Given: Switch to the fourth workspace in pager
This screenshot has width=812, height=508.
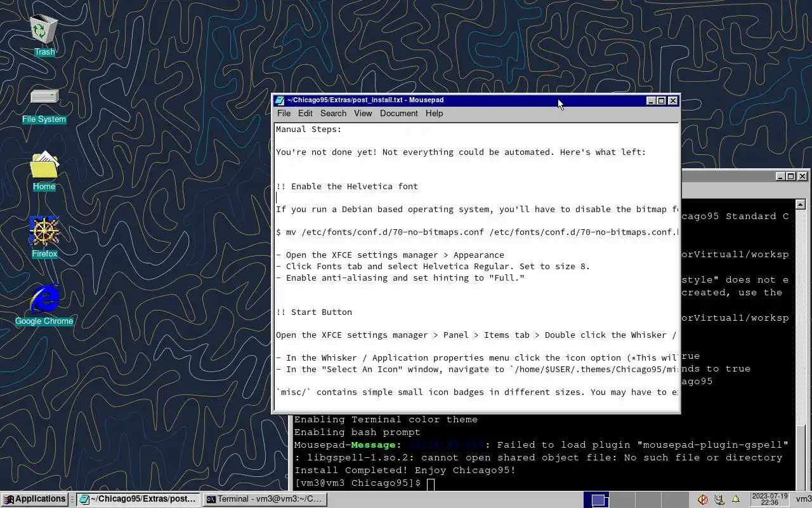Looking at the screenshot, I should click(x=674, y=500).
